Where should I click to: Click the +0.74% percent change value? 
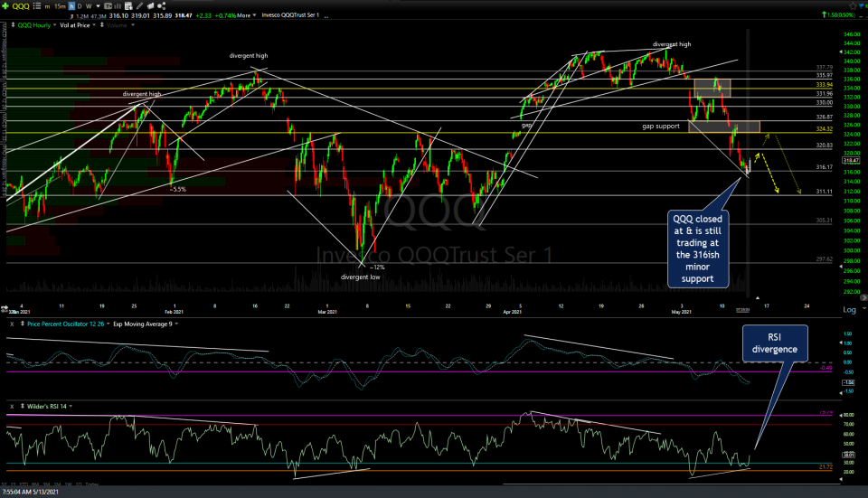pos(225,15)
